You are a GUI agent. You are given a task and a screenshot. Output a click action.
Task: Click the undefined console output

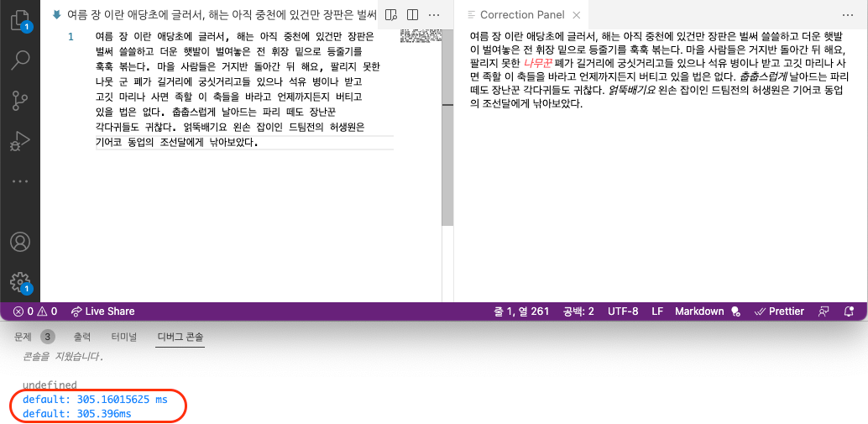pyautogui.click(x=50, y=385)
